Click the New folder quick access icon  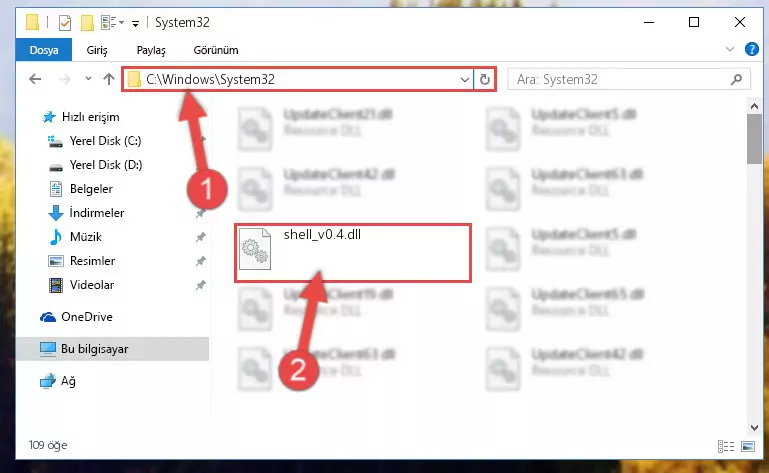(x=87, y=23)
